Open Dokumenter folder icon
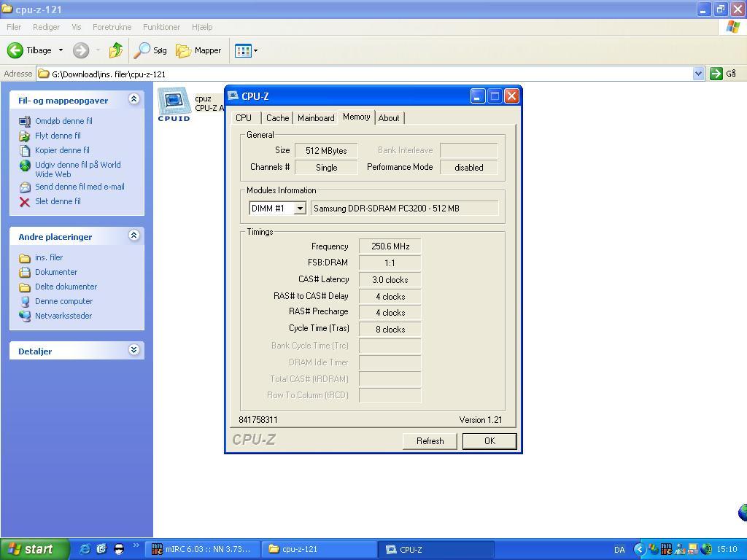This screenshot has height=560, width=747. (x=25, y=273)
